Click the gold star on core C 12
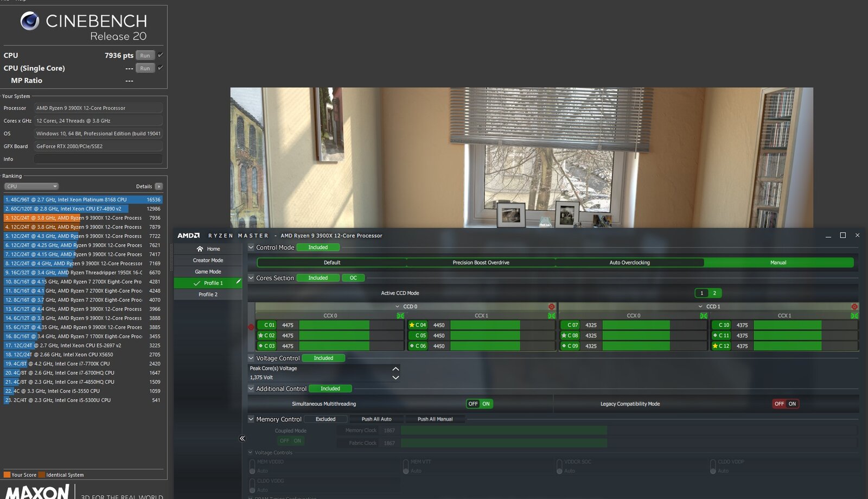This screenshot has width=868, height=499. pyautogui.click(x=715, y=345)
